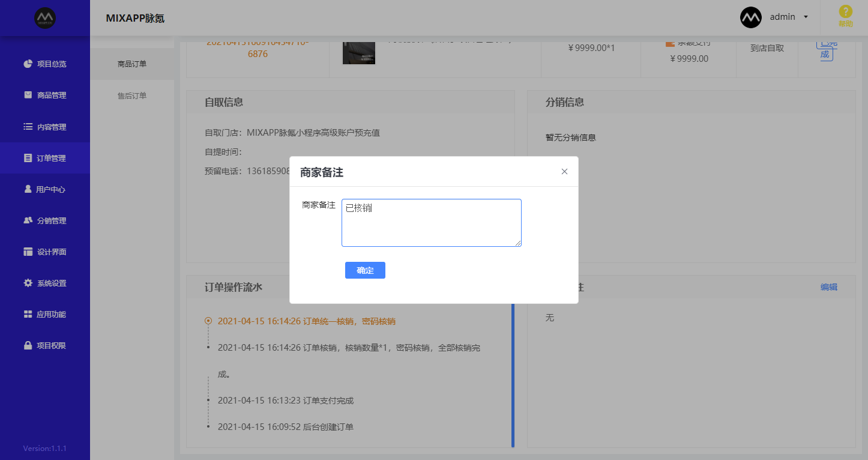Open 用户中心 menu item

45,189
